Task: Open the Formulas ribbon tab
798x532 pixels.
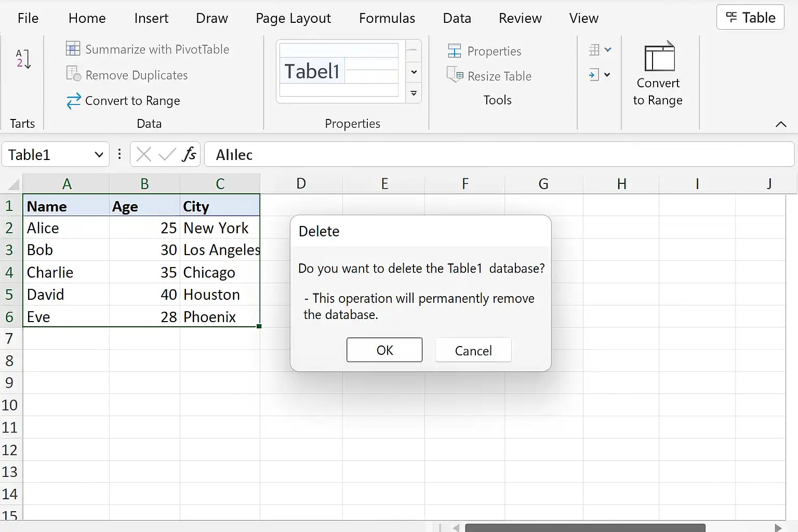Action: (x=387, y=18)
